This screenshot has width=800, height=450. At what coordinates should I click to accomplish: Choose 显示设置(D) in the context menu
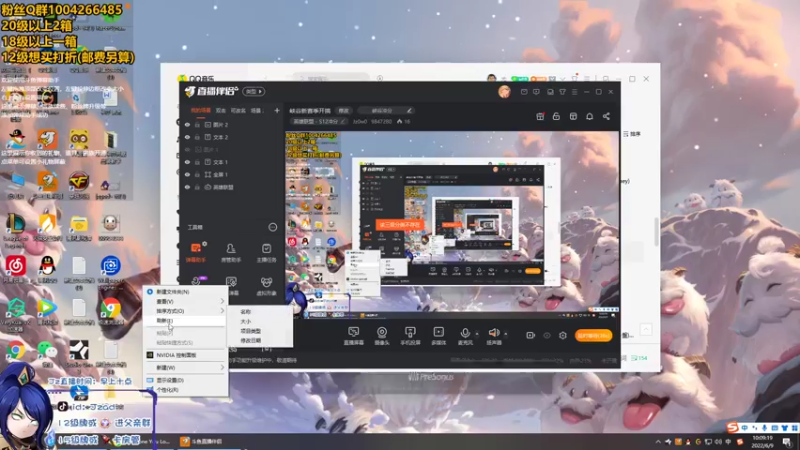click(186, 380)
